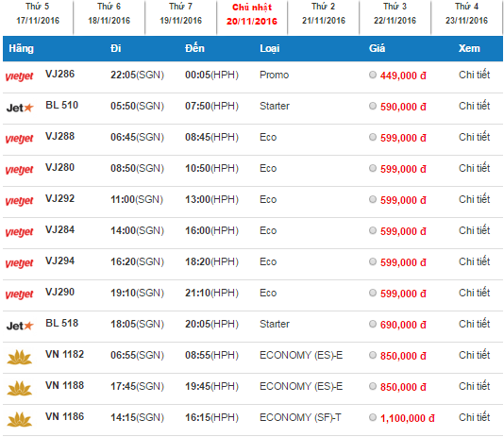The width and height of the screenshot is (504, 437).
Task: Click the Vietnam Airlines lotus for VN 1182
Action: 19,357
